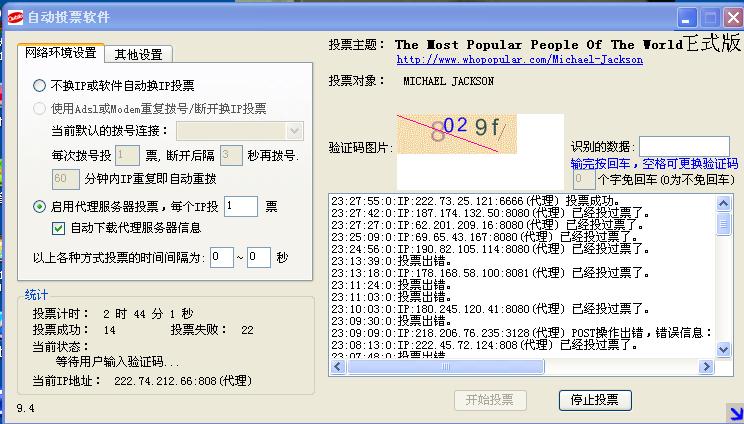Click the 投票成功 count value 14

pyautogui.click(x=110, y=330)
